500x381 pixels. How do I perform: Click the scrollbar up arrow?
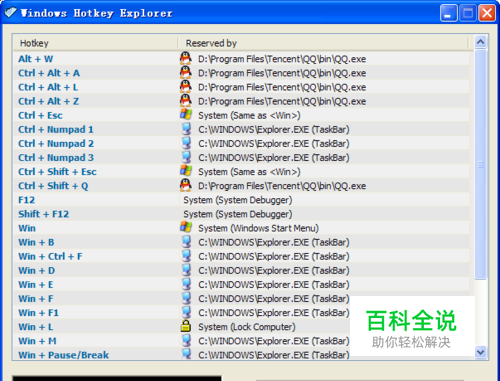coord(480,42)
